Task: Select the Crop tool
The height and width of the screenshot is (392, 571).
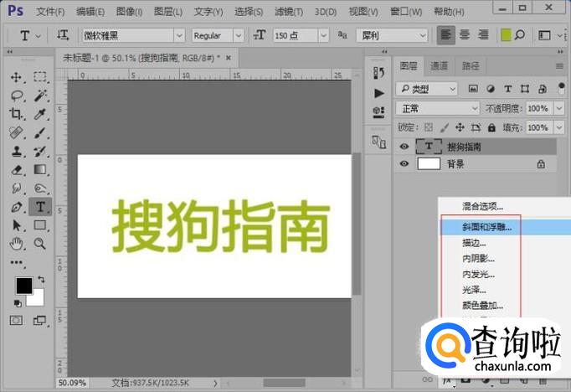Action: [16, 114]
